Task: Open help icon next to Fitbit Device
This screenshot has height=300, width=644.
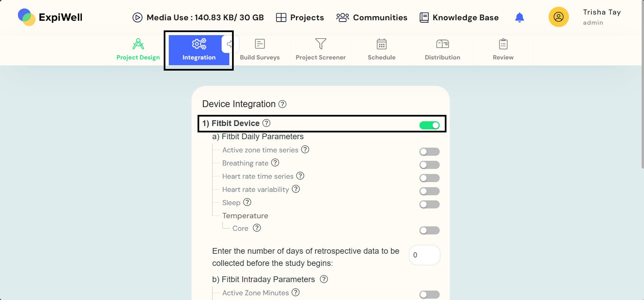Action: (267, 123)
